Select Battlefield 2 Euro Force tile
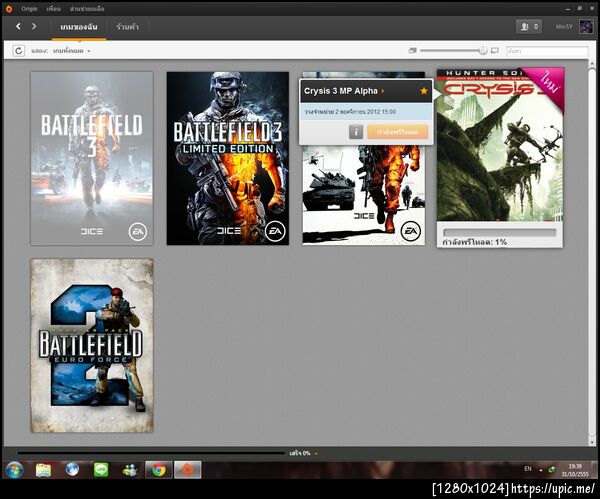Image resolution: width=600 pixels, height=499 pixels. [x=92, y=346]
